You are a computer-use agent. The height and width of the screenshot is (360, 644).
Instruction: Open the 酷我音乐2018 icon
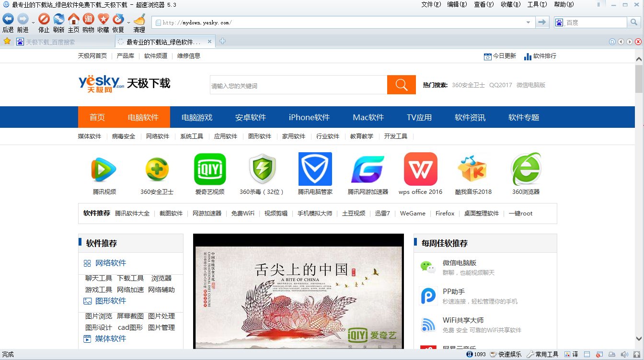tap(473, 169)
